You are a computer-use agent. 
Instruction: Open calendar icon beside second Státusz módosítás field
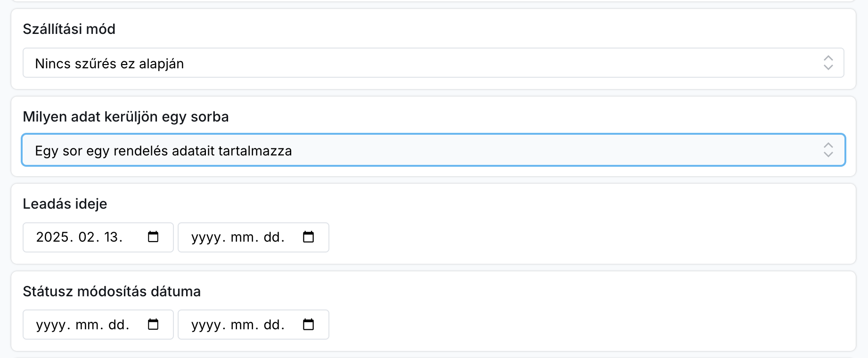coord(309,324)
